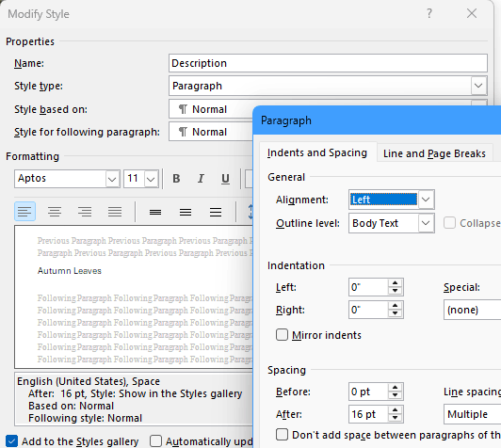
Task: Switch to Line and Page Breaks tab
Action: (x=434, y=153)
